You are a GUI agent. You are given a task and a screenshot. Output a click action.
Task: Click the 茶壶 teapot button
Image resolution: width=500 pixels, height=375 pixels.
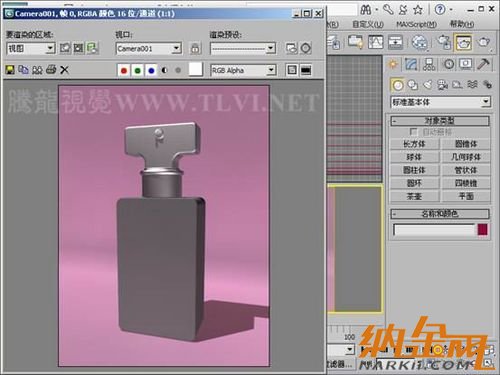tap(415, 196)
